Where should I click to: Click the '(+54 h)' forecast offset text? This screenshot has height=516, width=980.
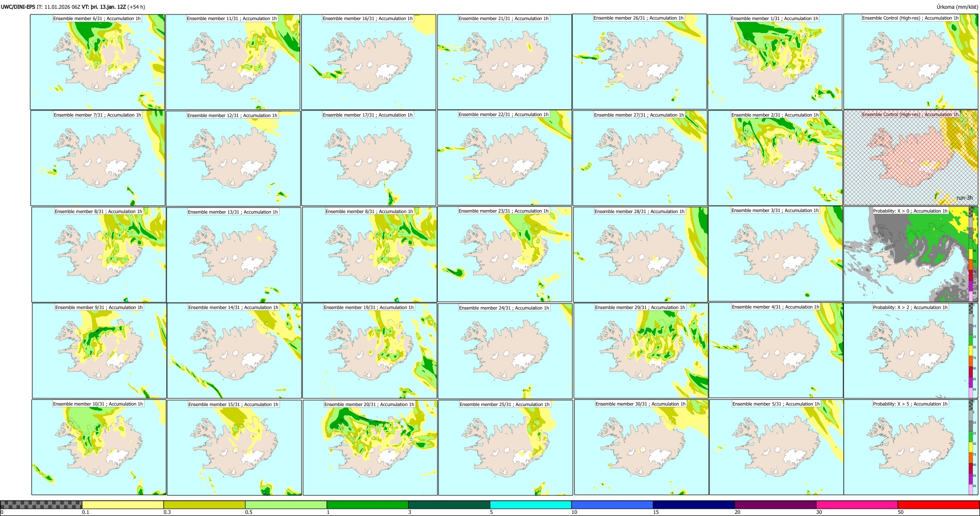click(136, 7)
